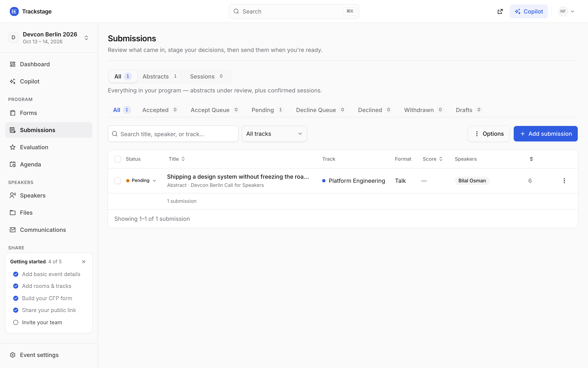Open Forms in the sidebar
This screenshot has height=368, width=588.
point(49,113)
